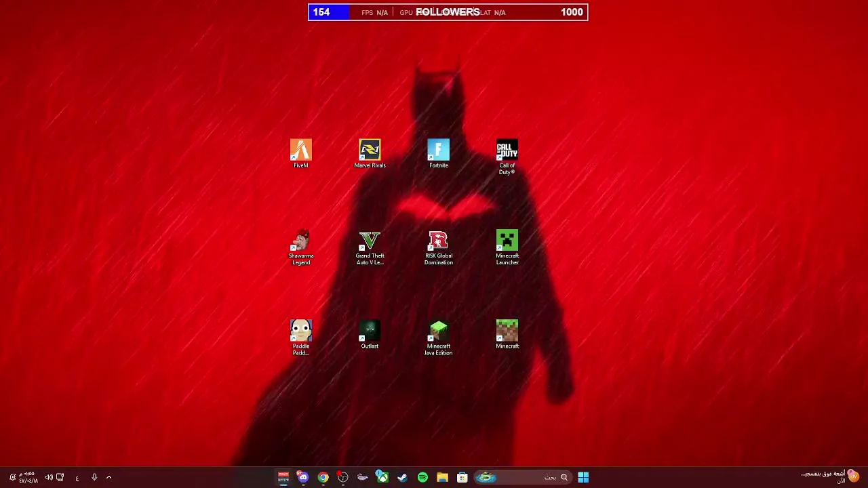This screenshot has height=488, width=868.
Task: Select the Minecraft Java Edition icon
Action: click(439, 338)
